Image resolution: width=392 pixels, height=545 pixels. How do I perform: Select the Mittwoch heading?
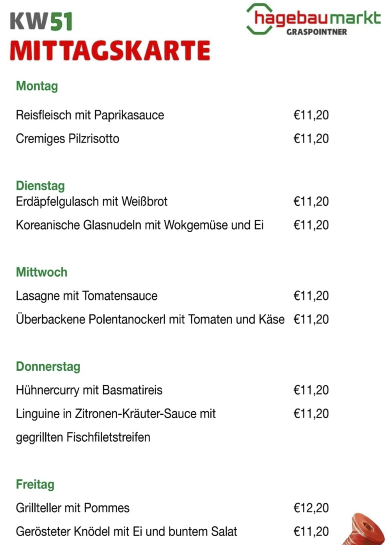pos(42,272)
